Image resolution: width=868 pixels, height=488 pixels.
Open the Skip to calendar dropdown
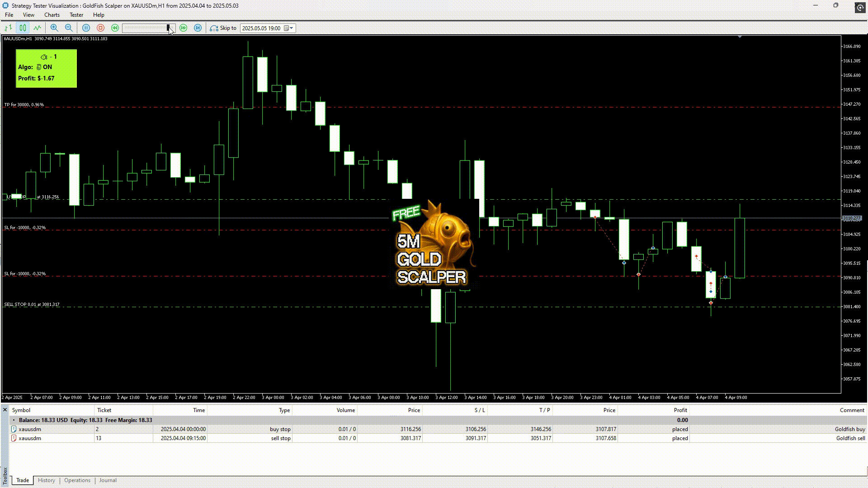pyautogui.click(x=289, y=28)
